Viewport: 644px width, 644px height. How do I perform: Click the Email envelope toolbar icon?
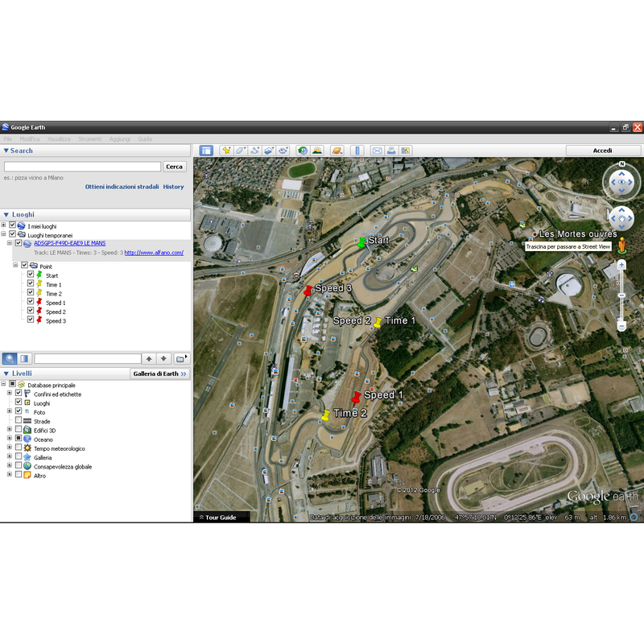[377, 151]
